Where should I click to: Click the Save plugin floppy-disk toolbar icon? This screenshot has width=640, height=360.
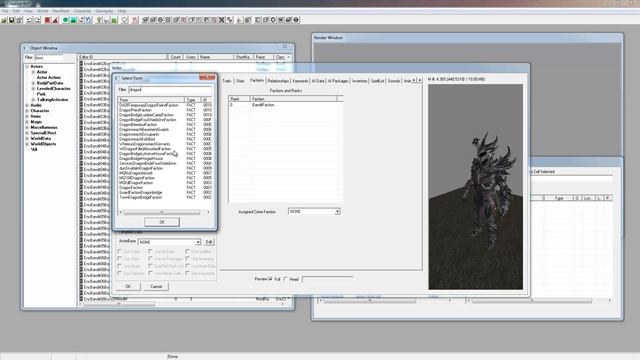tap(11, 20)
